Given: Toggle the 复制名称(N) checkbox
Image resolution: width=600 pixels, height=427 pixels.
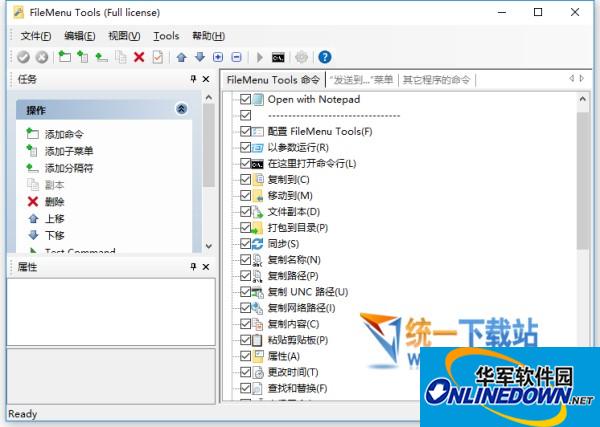Looking at the screenshot, I should pos(245,260).
